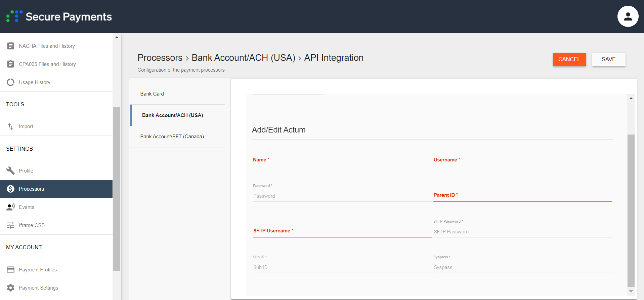Click the TOOLS section header

15,104
